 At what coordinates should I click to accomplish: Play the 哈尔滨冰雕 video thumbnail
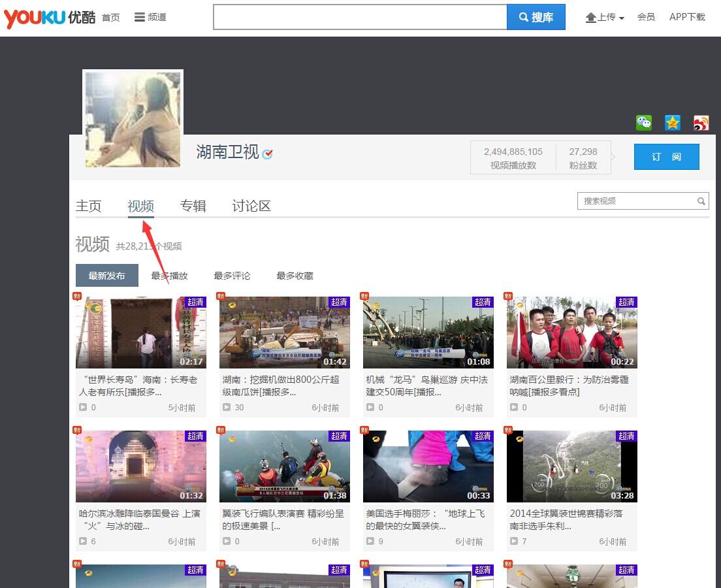tap(141, 466)
